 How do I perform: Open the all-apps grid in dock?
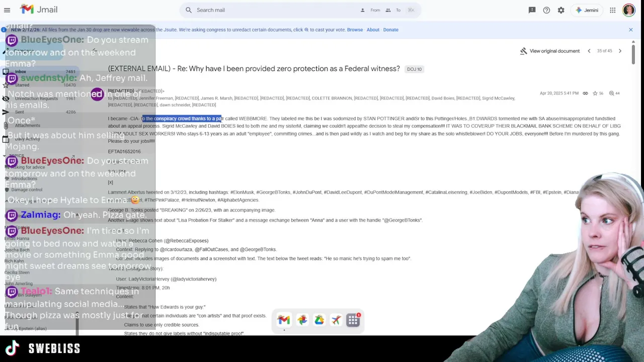(353, 320)
